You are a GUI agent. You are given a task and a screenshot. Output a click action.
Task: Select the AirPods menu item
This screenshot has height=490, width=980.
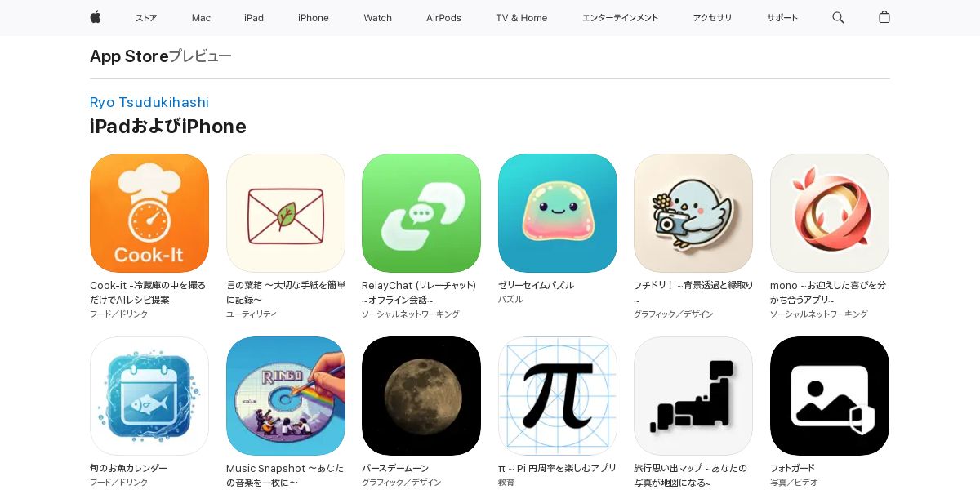[x=443, y=18]
